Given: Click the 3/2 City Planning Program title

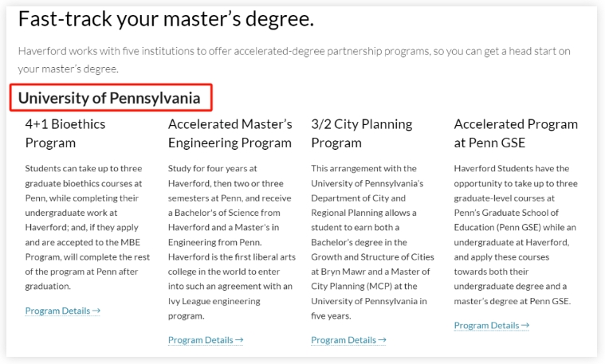Looking at the screenshot, I should coord(362,134).
